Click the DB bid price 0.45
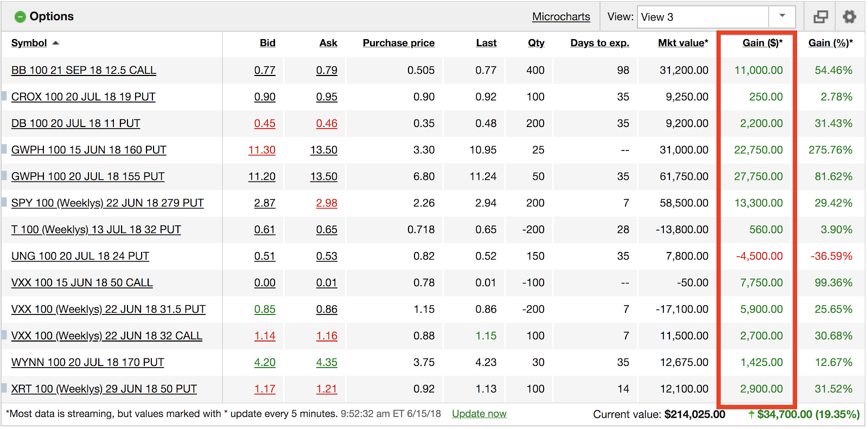The image size is (868, 429). (x=265, y=123)
